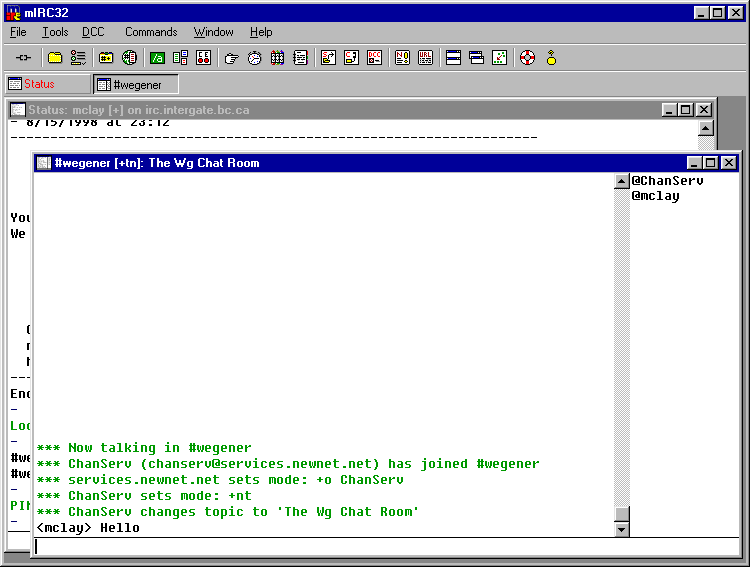Open the Help lifebuoy icon
This screenshot has width=750, height=567.
tap(528, 58)
